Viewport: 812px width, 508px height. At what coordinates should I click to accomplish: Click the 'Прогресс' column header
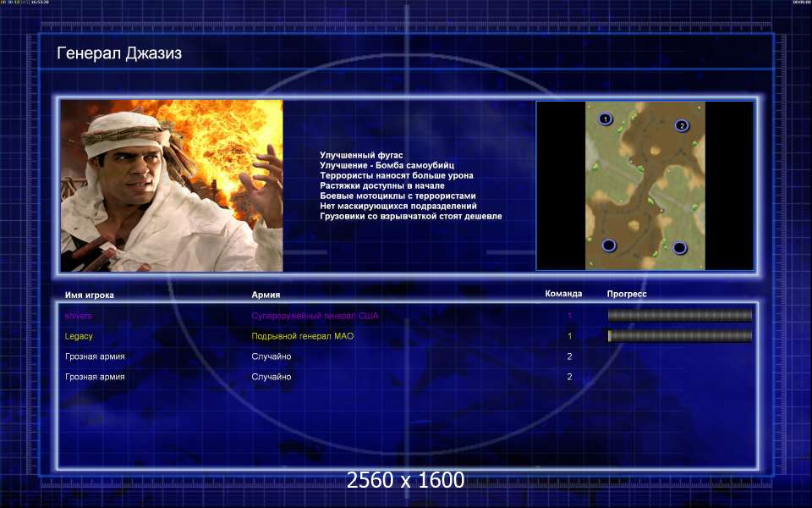point(627,294)
